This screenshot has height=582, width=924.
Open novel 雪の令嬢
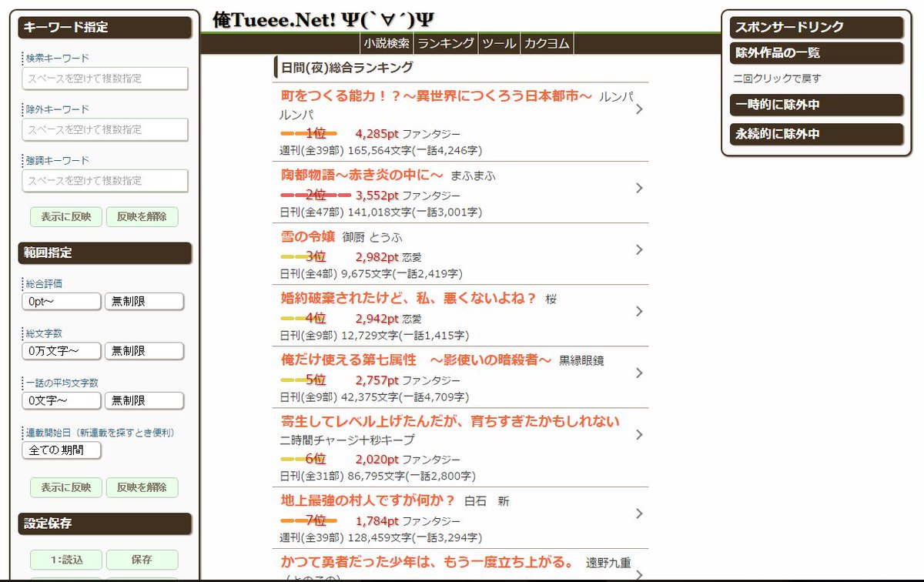pos(307,236)
